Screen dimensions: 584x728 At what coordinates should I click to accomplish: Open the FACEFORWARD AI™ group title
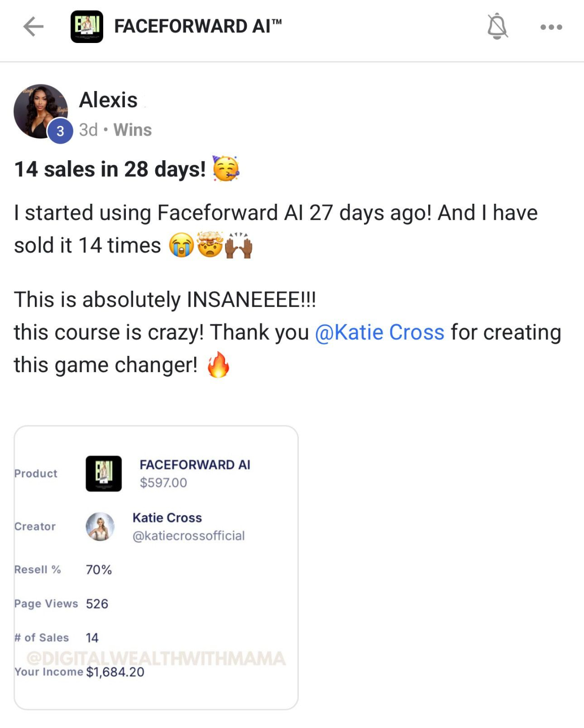click(x=198, y=26)
